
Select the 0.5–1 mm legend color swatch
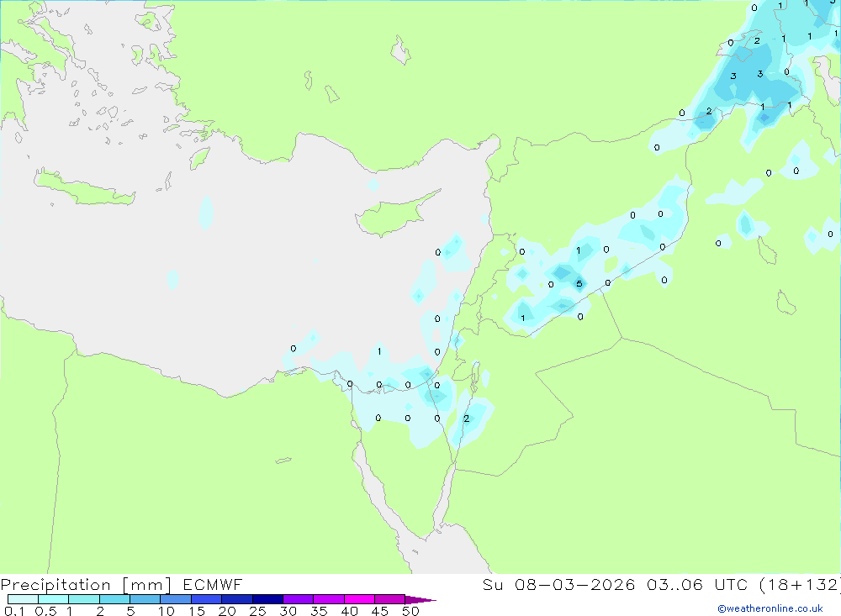[53, 599]
